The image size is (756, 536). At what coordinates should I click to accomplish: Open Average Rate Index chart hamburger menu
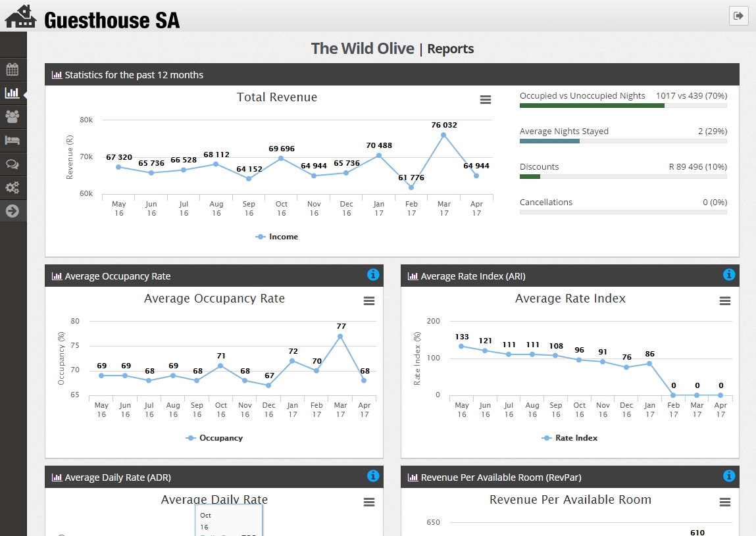(725, 301)
